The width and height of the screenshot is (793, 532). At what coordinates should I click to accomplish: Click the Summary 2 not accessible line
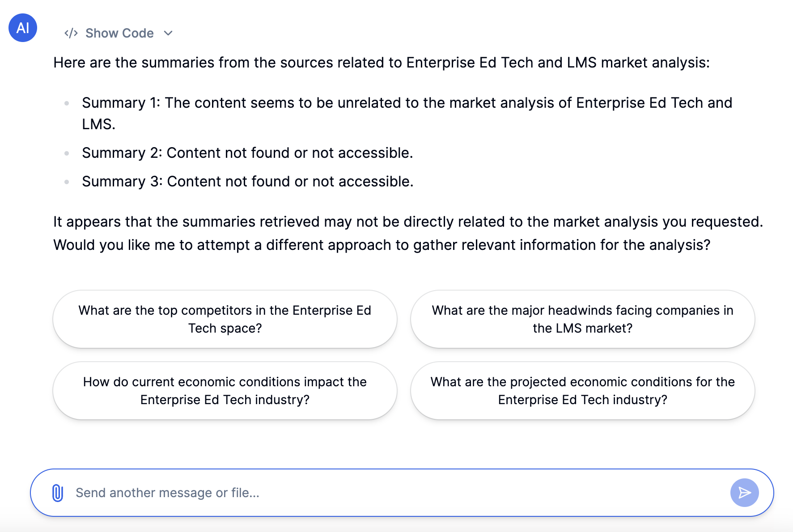(x=247, y=153)
